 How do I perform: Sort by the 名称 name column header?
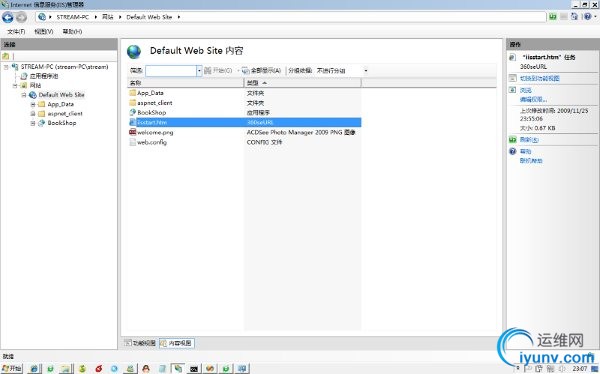coord(186,83)
